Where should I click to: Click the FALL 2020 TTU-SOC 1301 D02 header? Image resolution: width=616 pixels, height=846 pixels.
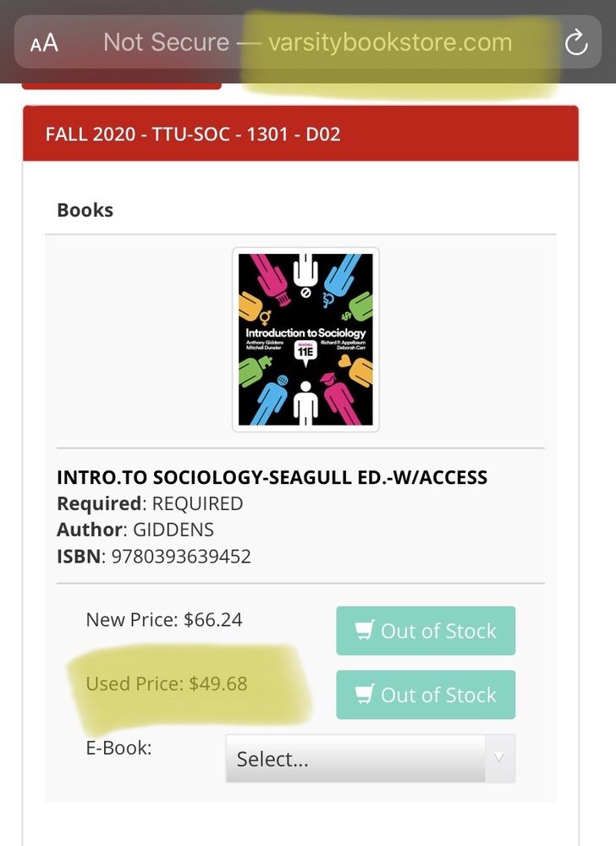click(x=193, y=134)
